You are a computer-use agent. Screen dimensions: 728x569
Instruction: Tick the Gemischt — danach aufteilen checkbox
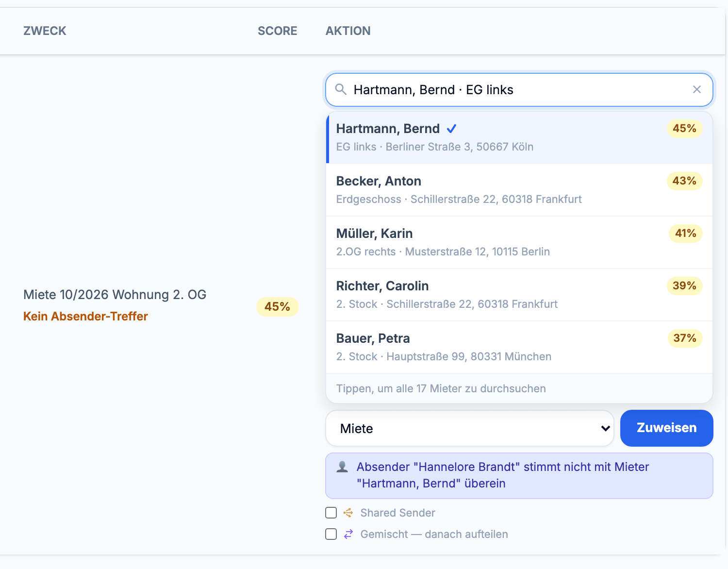(x=331, y=534)
